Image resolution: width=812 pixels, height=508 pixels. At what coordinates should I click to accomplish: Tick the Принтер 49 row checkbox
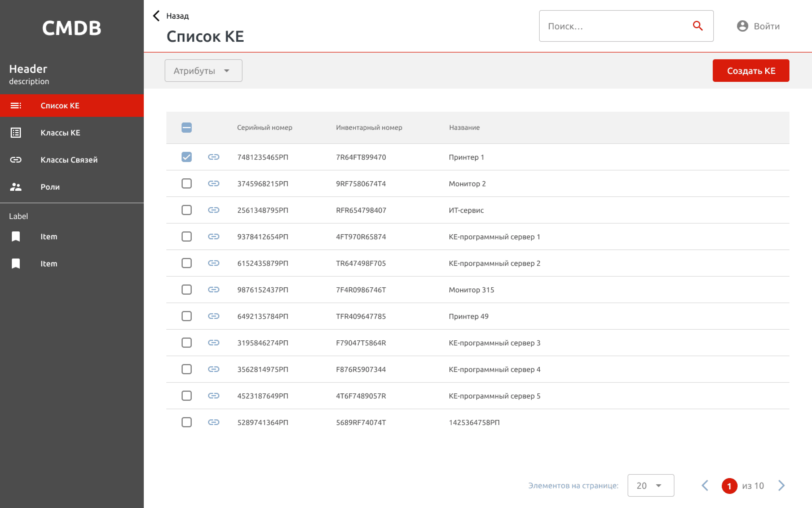point(187,316)
